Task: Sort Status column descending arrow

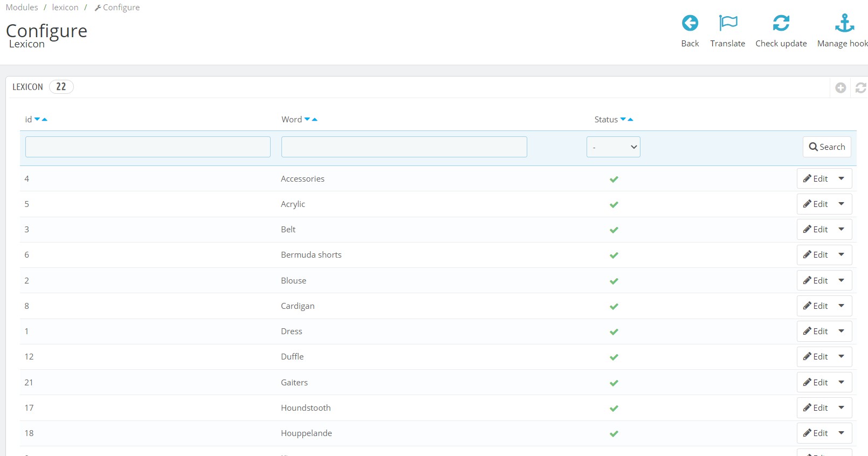Action: coord(623,120)
